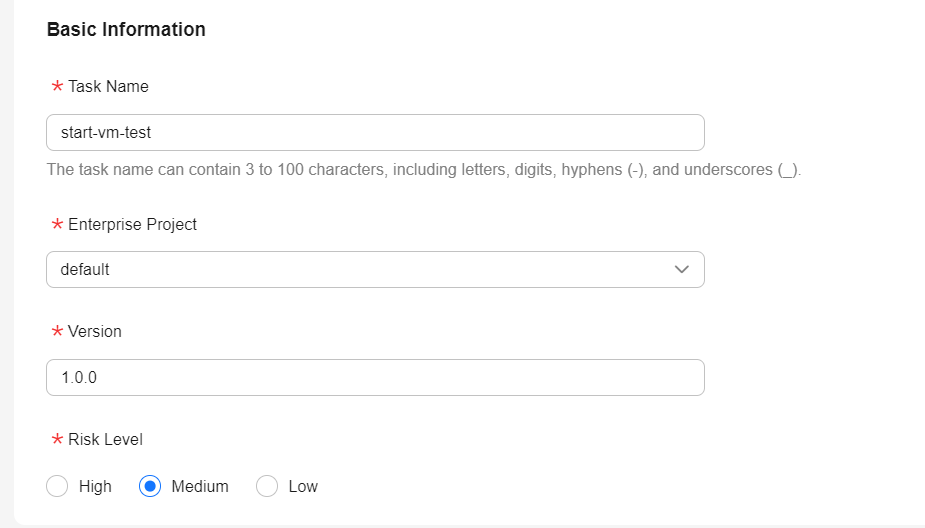
Task: Click the "default" value in Enterprise Project
Action: point(85,269)
